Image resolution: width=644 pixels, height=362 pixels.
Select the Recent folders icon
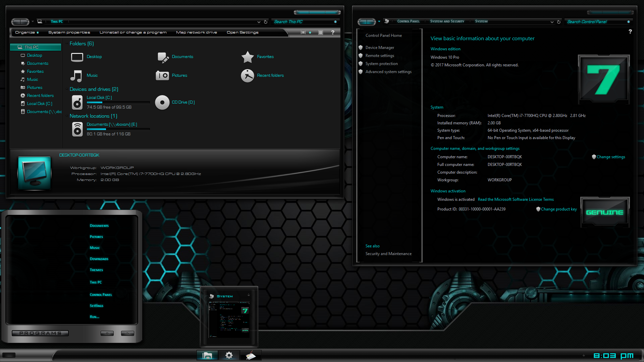coord(248,75)
